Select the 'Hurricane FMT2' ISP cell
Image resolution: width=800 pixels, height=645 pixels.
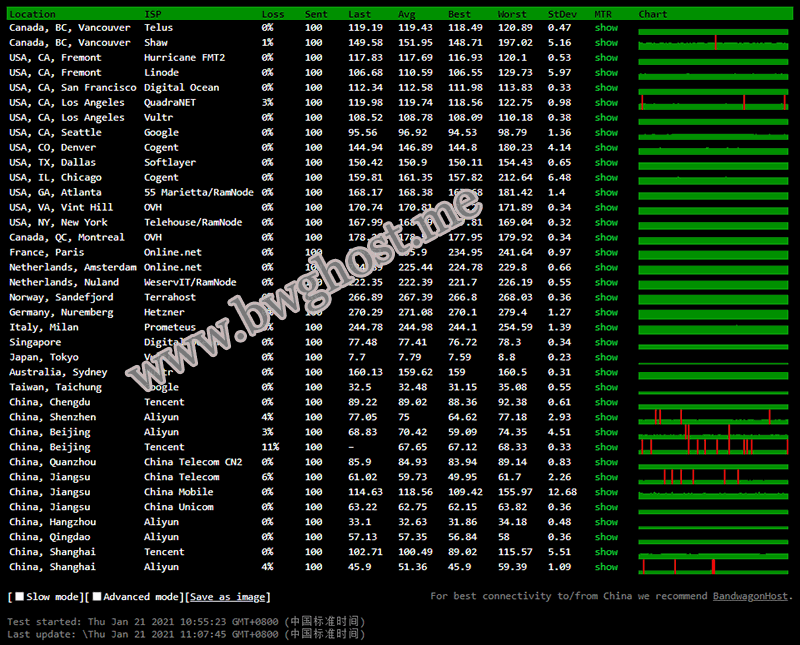pos(184,58)
